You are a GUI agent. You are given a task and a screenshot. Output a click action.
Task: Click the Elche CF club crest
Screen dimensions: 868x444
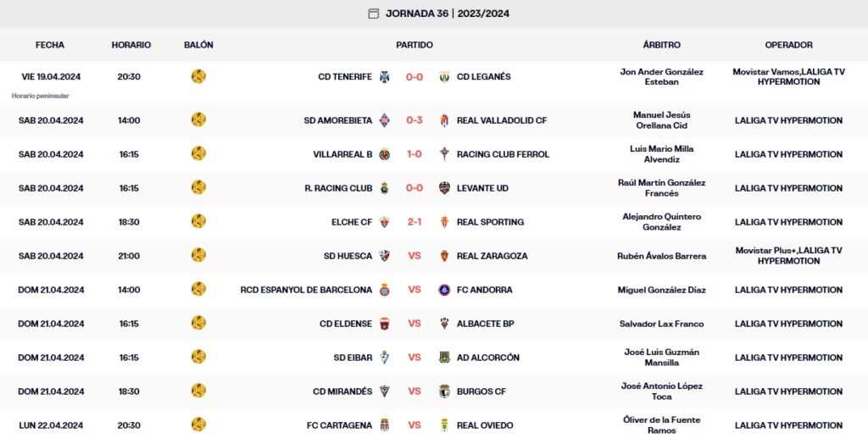pyautogui.click(x=384, y=222)
